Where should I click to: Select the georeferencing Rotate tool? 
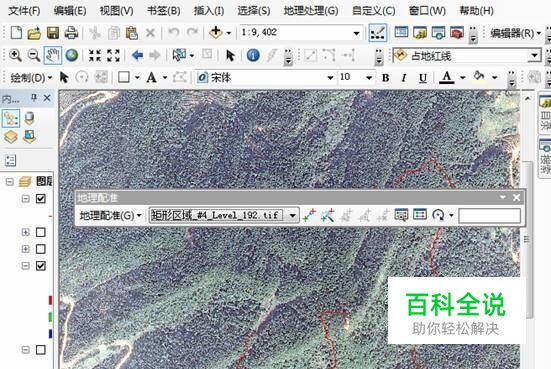(438, 215)
